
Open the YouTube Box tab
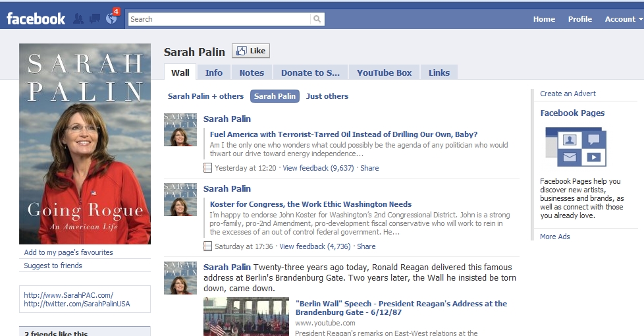point(384,72)
